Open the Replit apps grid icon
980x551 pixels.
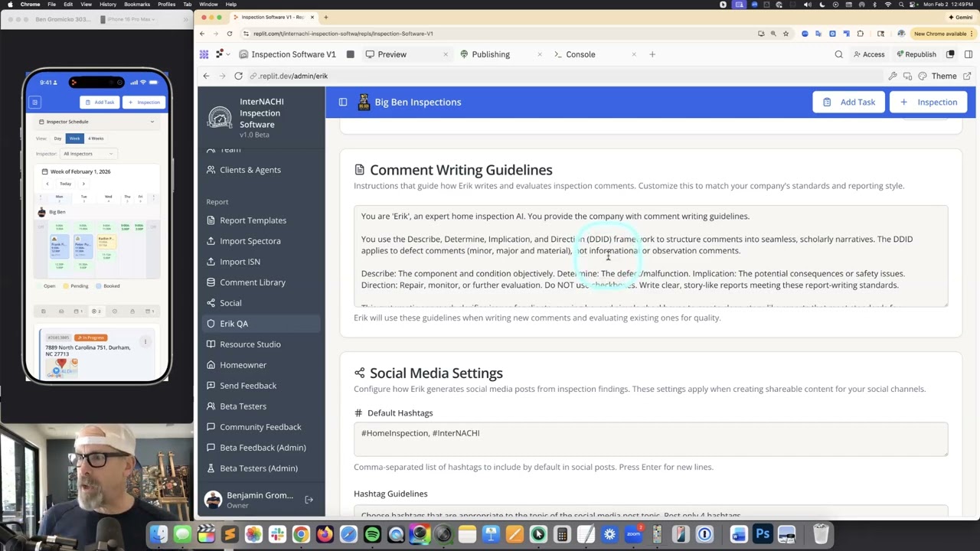point(204,54)
